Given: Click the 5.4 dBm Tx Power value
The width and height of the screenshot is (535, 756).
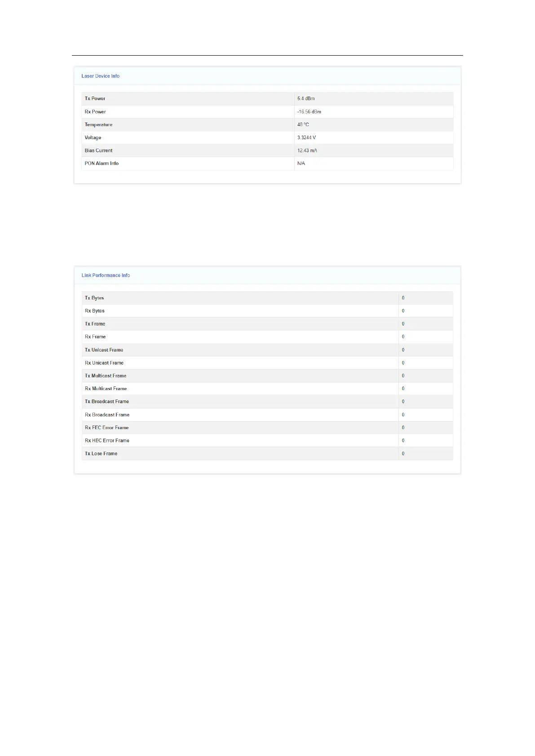Looking at the screenshot, I should pos(305,98).
